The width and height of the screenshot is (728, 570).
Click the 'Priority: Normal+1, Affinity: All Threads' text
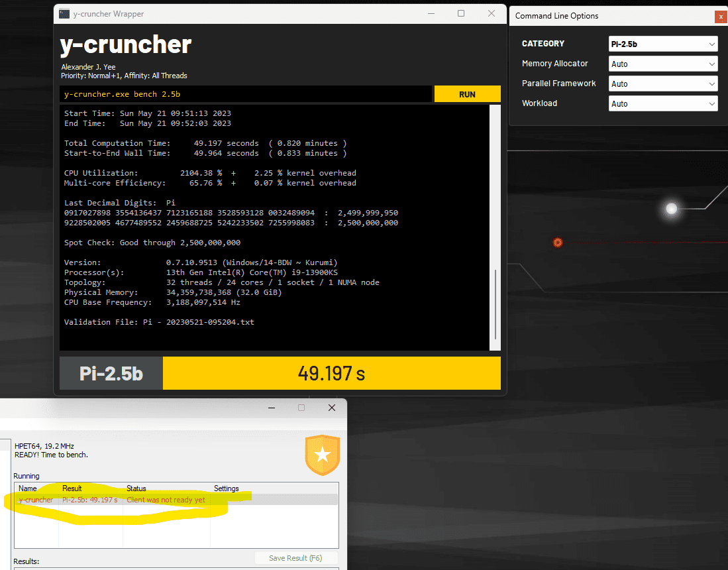[124, 76]
